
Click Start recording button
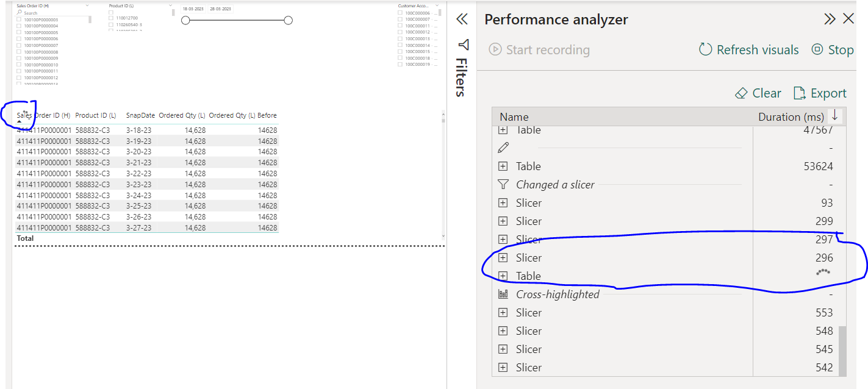coord(539,50)
